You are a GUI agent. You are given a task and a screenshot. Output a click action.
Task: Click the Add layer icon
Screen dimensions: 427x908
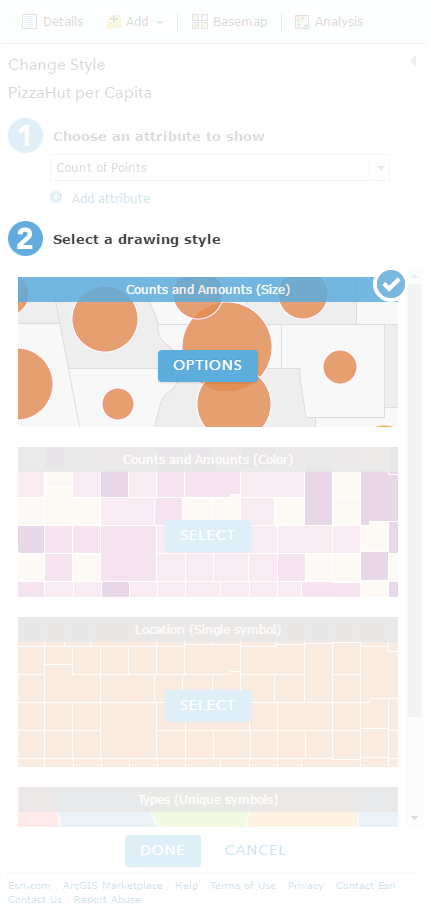(x=114, y=22)
